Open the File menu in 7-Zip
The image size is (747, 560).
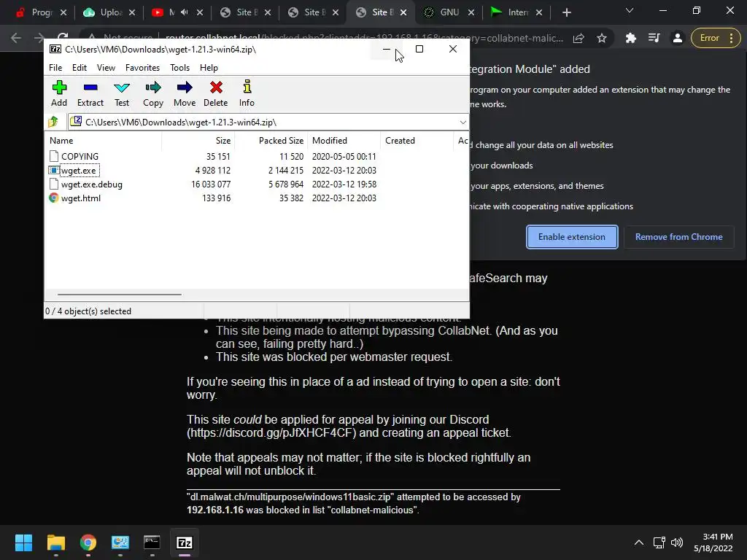pyautogui.click(x=55, y=68)
